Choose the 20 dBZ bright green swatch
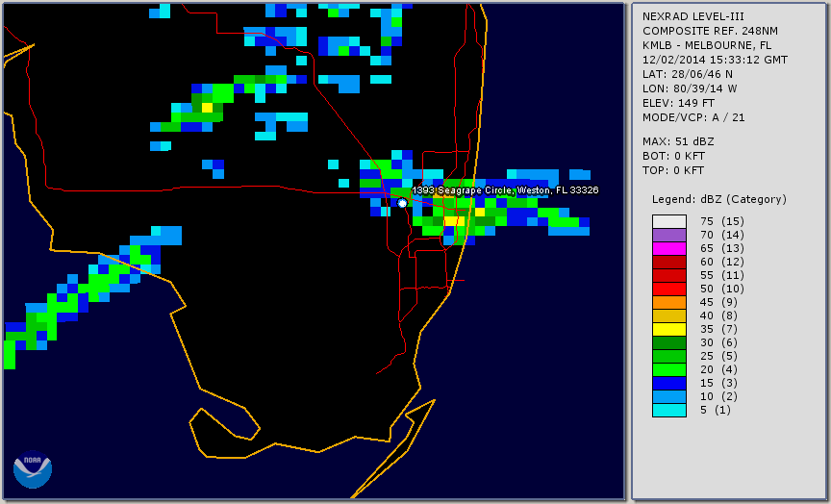Screen dimensions: 831x504 click(669, 370)
